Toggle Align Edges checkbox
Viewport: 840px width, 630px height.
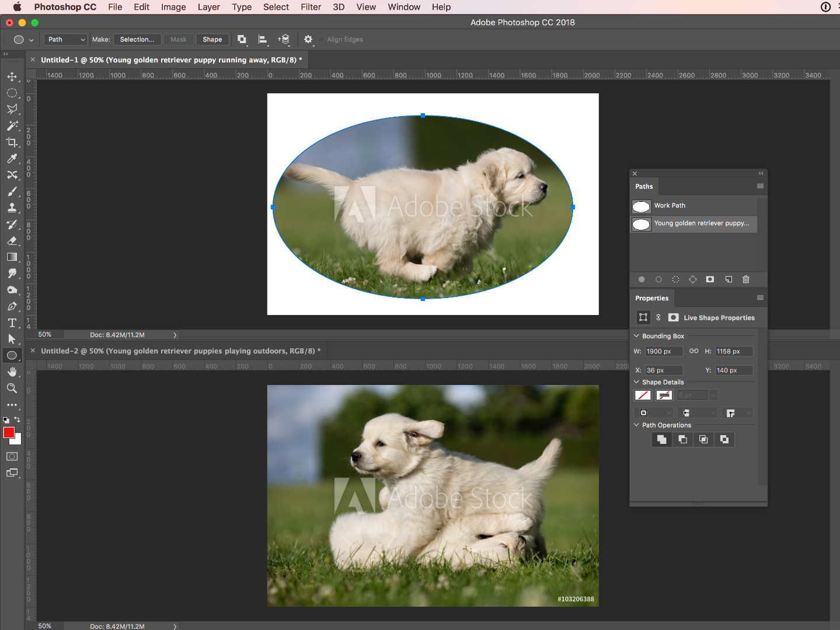[321, 40]
